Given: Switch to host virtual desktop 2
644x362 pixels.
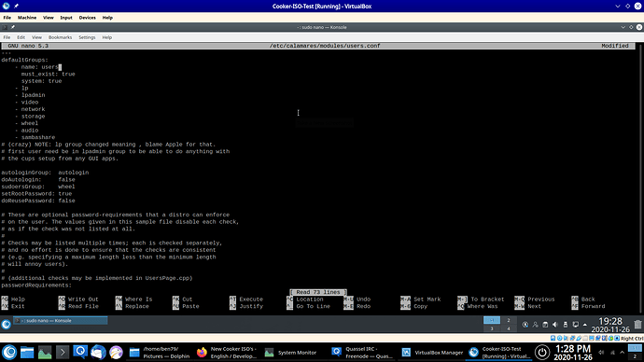Looking at the screenshot, I should tap(635, 356).
